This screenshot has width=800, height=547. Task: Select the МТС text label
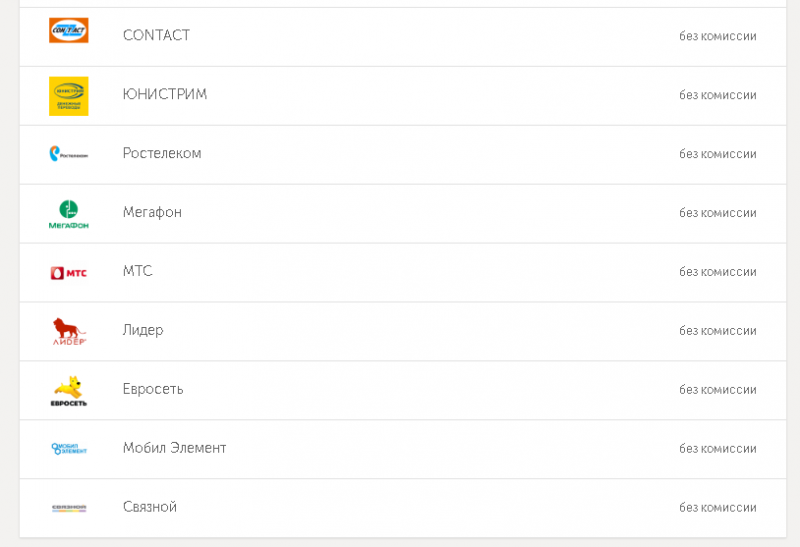point(137,271)
